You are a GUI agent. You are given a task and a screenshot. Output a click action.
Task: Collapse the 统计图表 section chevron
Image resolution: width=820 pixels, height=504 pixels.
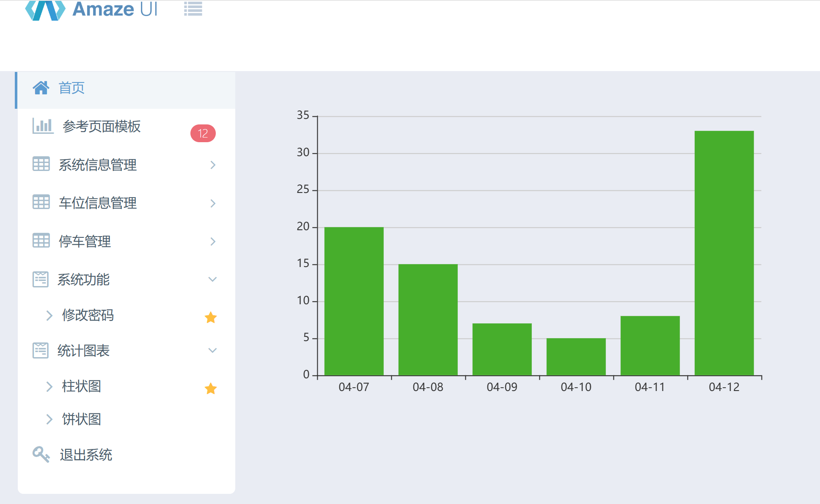pyautogui.click(x=212, y=350)
